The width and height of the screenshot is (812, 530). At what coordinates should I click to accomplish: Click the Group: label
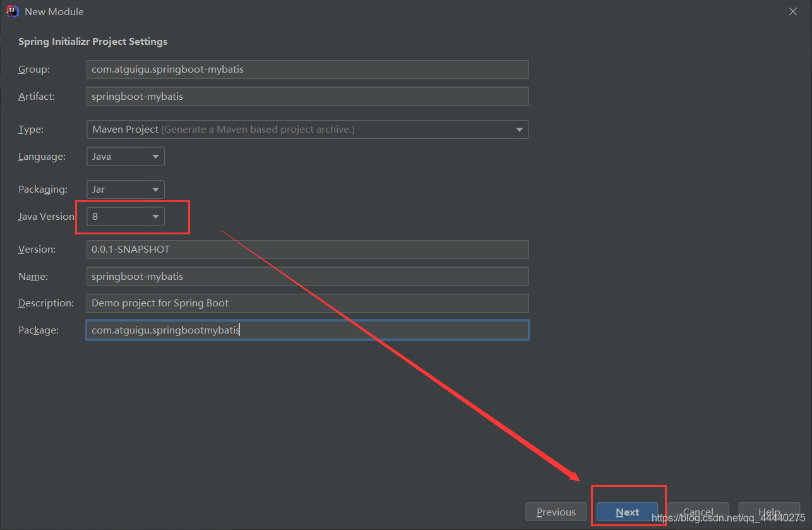(34, 69)
